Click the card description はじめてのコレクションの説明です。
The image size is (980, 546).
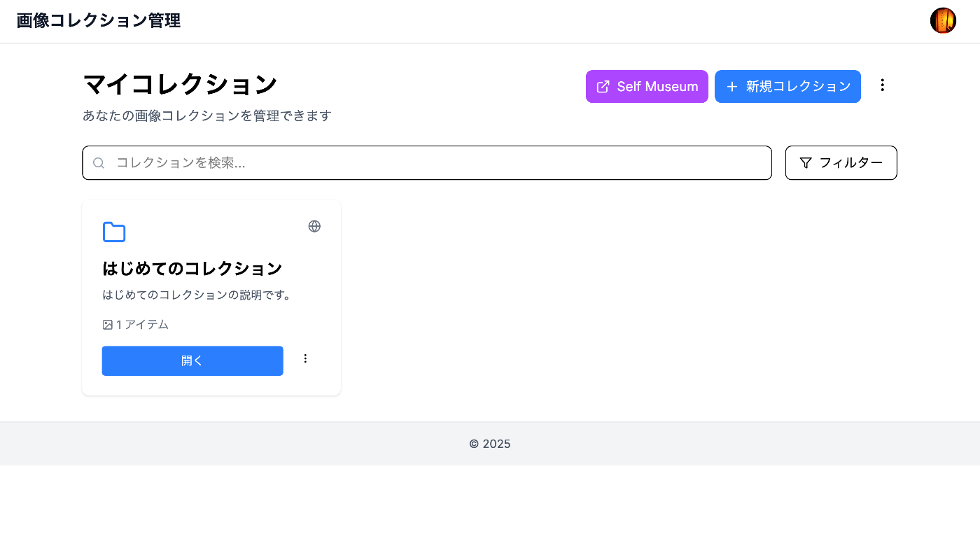coord(197,295)
